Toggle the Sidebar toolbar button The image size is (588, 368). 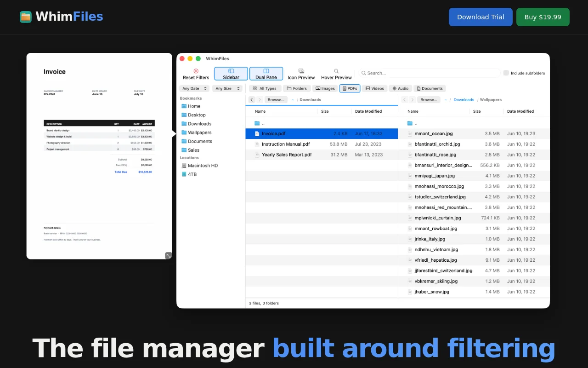click(x=231, y=74)
